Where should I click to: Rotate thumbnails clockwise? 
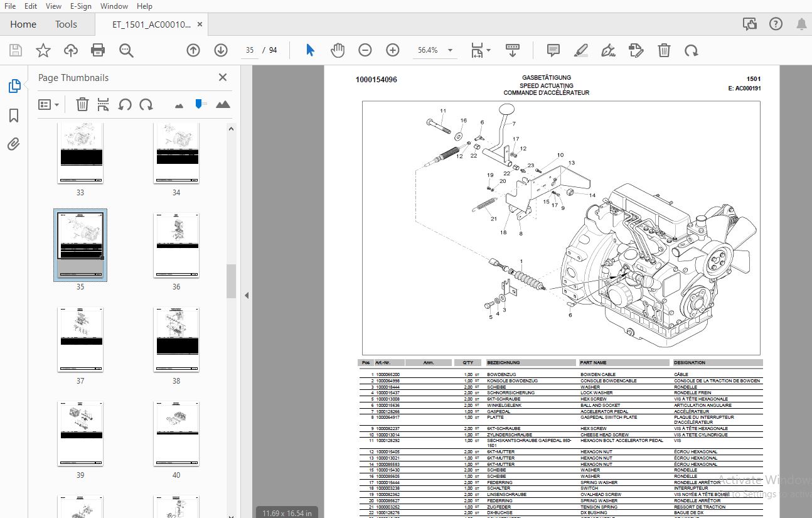[x=146, y=105]
